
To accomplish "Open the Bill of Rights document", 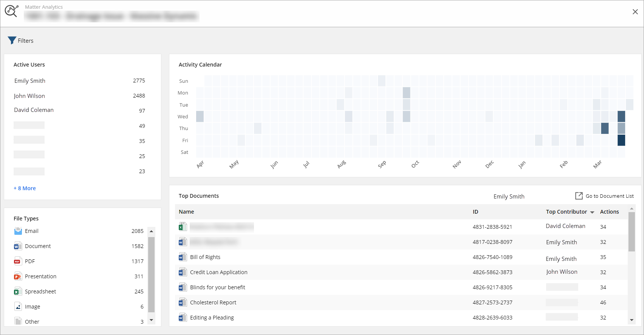I will click(205, 257).
